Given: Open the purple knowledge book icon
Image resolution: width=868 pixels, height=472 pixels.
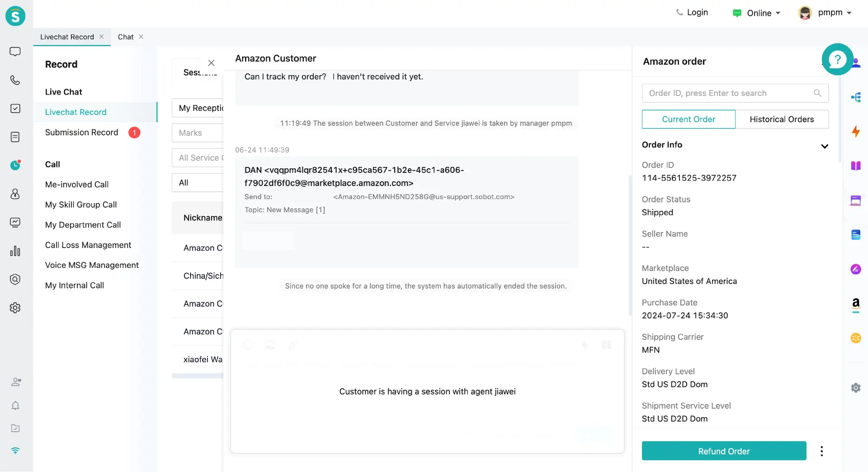Looking at the screenshot, I should point(856,166).
